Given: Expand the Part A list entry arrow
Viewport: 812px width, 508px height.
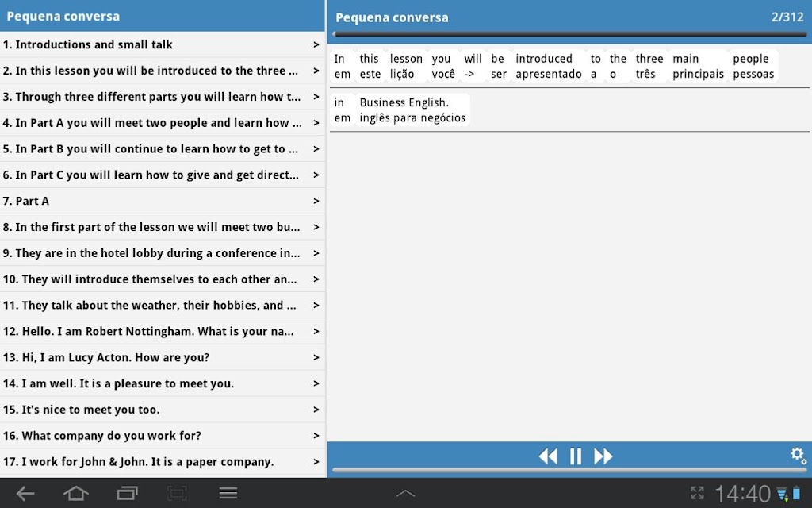Looking at the screenshot, I should (x=316, y=201).
